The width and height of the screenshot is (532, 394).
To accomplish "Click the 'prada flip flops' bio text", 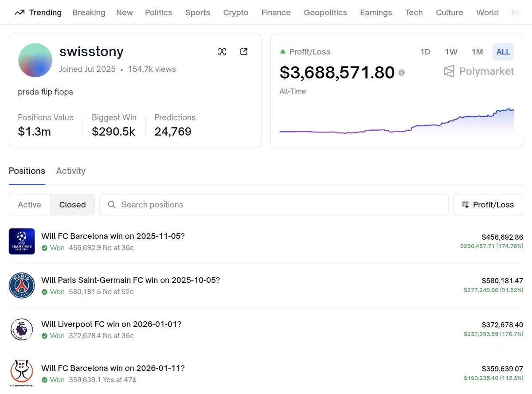I will tap(45, 92).
